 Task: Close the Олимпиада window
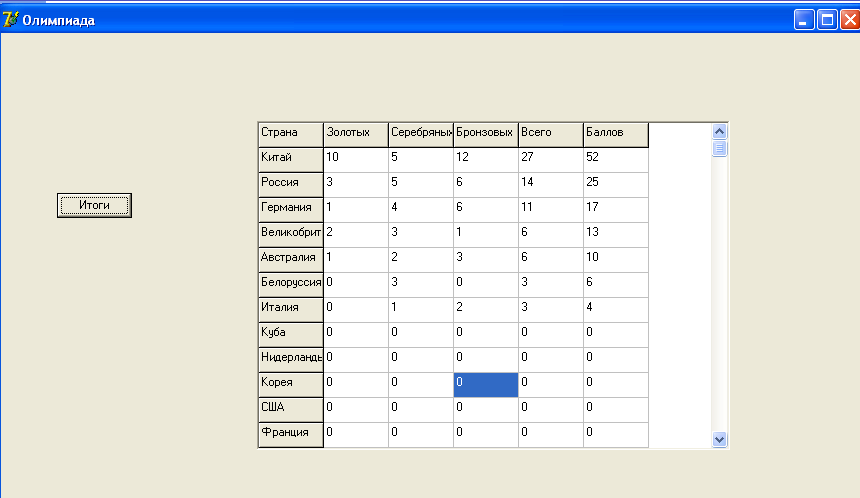coord(850,20)
